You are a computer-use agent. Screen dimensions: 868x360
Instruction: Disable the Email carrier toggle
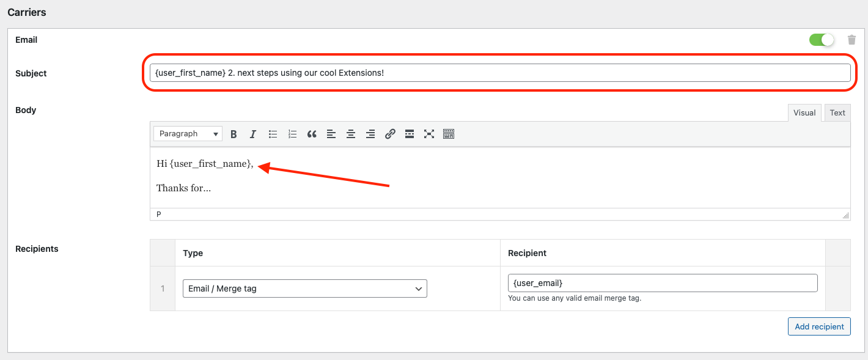(x=821, y=39)
